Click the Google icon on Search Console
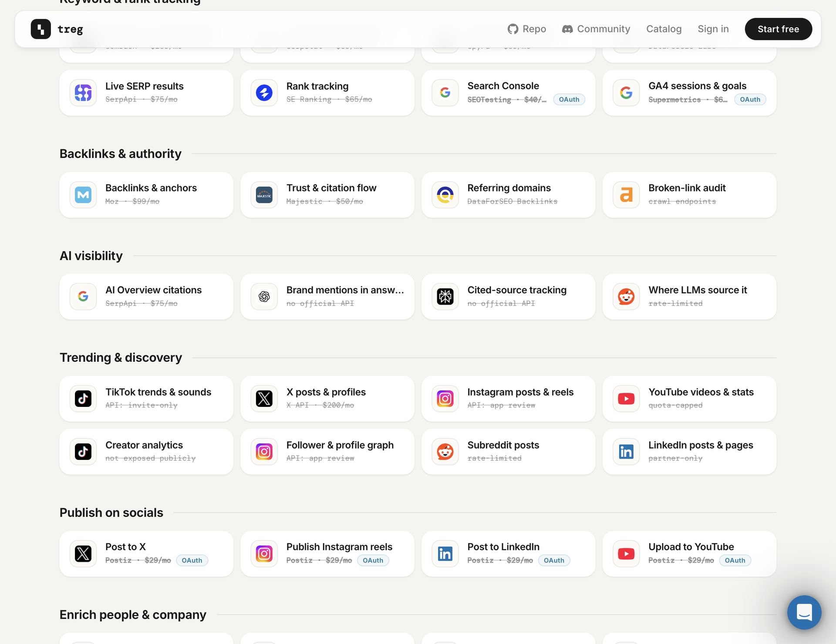This screenshot has width=836, height=644. point(445,93)
